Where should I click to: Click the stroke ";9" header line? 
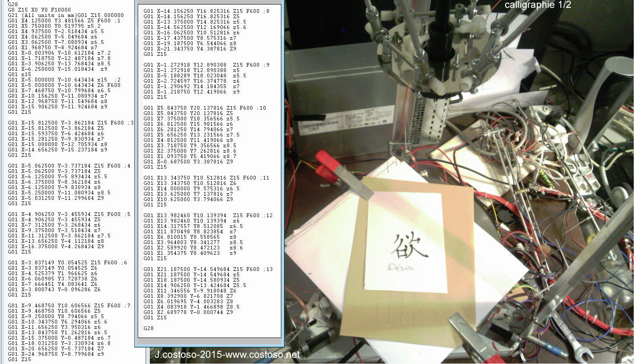206,65
